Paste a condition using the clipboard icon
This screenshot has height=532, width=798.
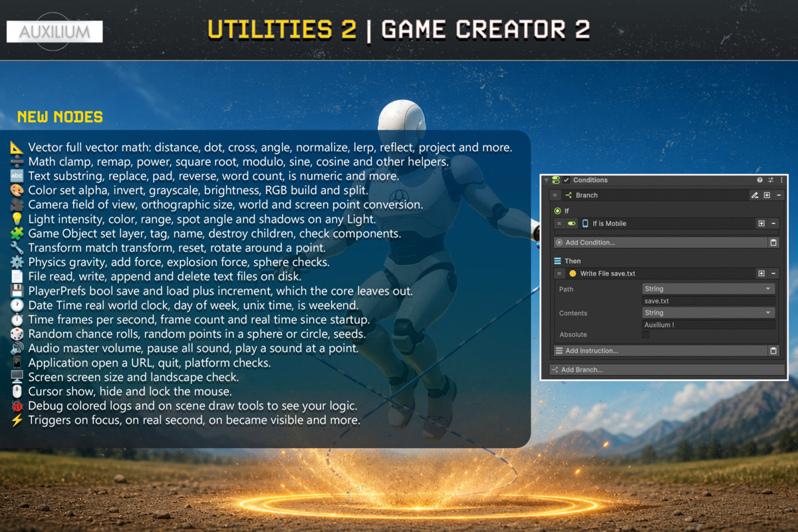click(773, 243)
